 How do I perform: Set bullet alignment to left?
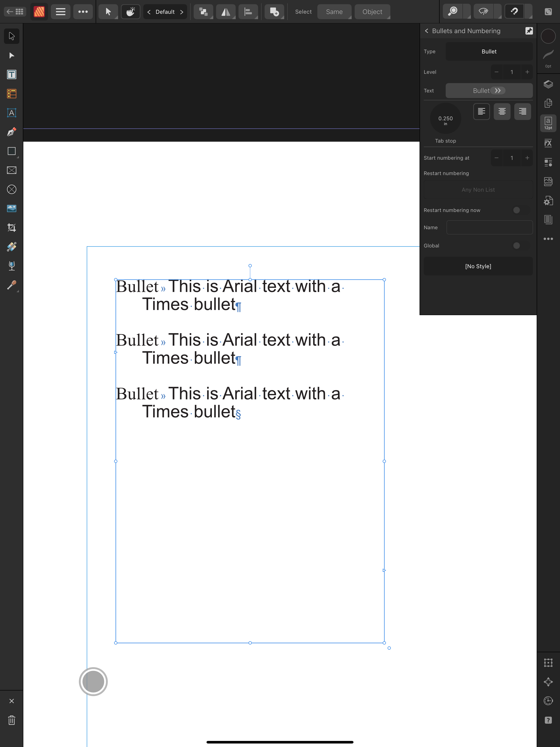(x=481, y=111)
